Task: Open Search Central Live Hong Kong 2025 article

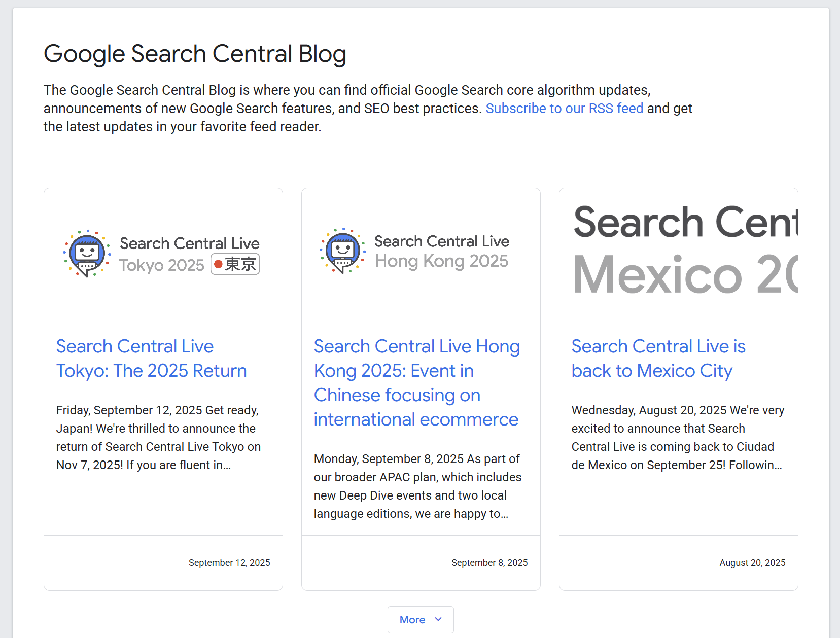Action: coord(417,383)
